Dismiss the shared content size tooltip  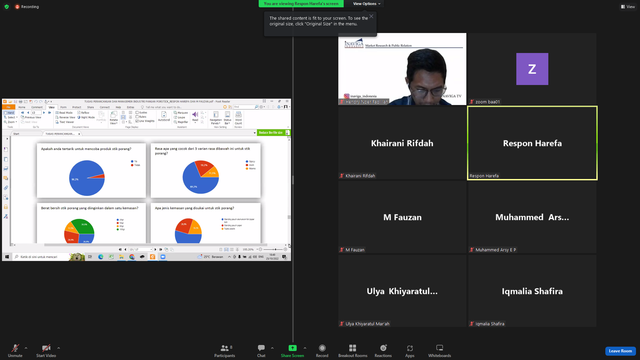pos(371,16)
